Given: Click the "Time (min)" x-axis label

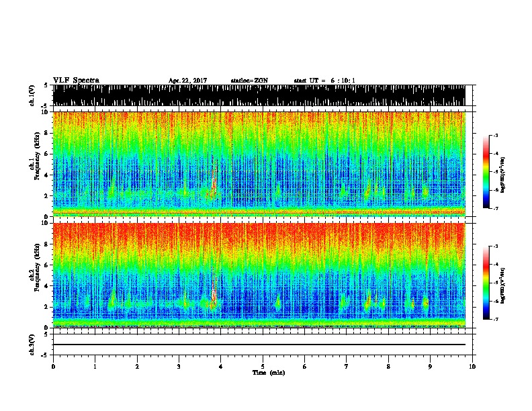Looking at the screenshot, I should [269, 373].
